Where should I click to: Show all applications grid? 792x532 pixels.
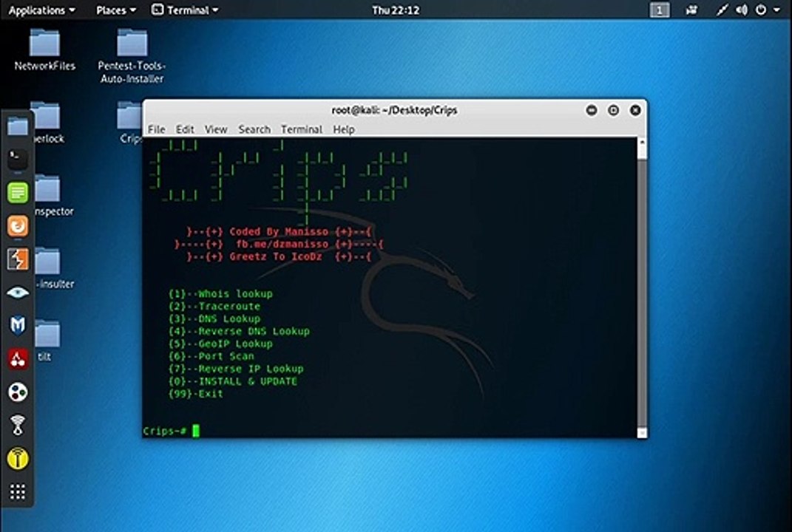click(x=18, y=491)
